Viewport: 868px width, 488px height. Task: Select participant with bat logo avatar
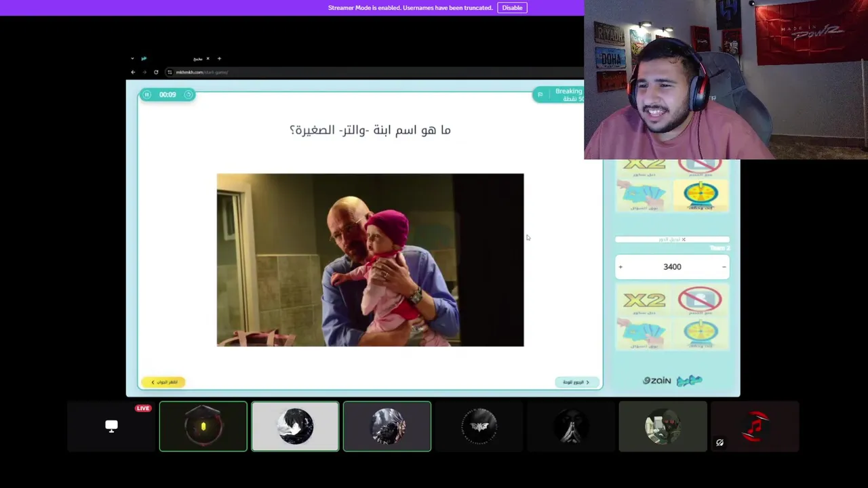[479, 426]
